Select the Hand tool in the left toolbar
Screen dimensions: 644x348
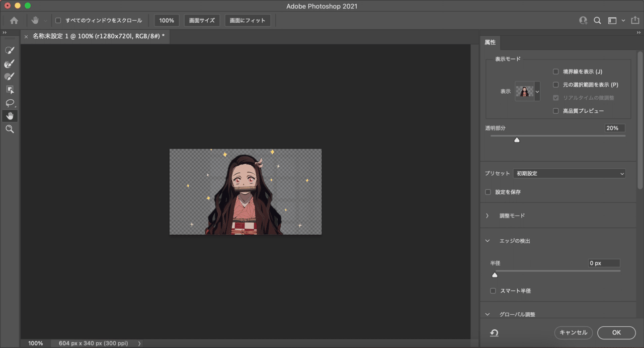tap(10, 116)
